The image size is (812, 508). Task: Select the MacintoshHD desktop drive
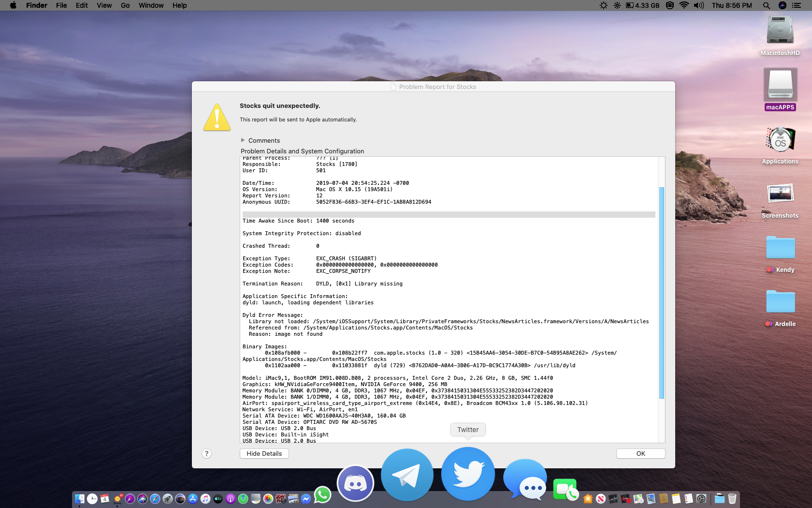pyautogui.click(x=780, y=36)
